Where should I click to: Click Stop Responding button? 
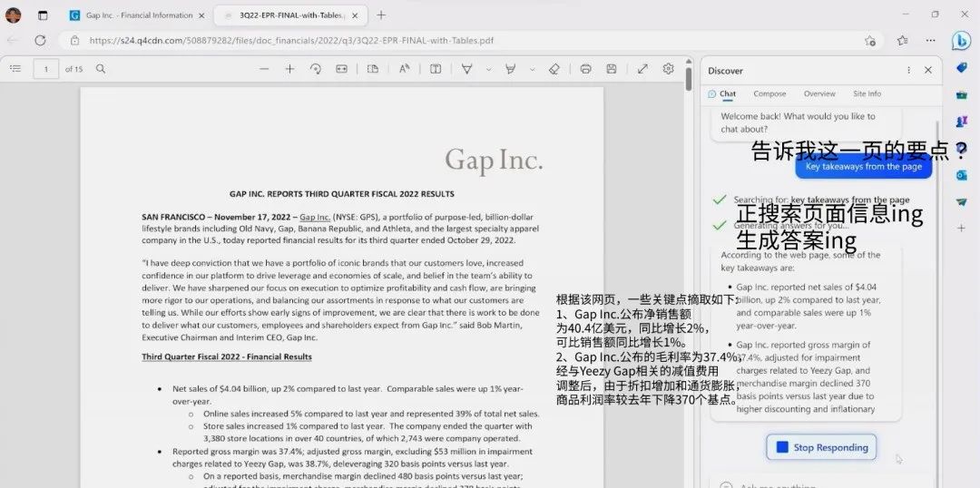(x=821, y=447)
